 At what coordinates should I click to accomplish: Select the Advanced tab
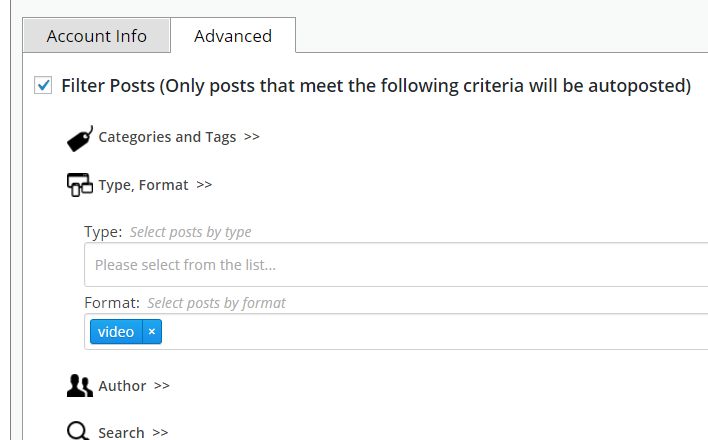pyautogui.click(x=233, y=36)
